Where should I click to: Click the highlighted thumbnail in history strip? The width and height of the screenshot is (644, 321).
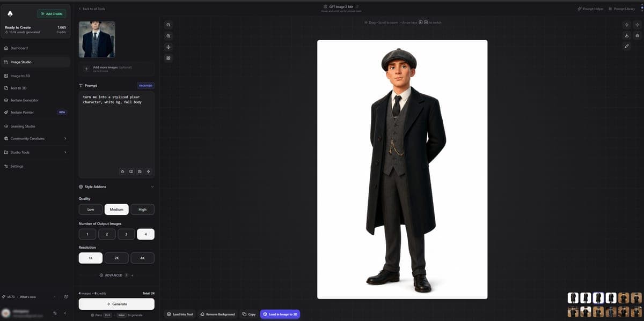tap(598, 298)
